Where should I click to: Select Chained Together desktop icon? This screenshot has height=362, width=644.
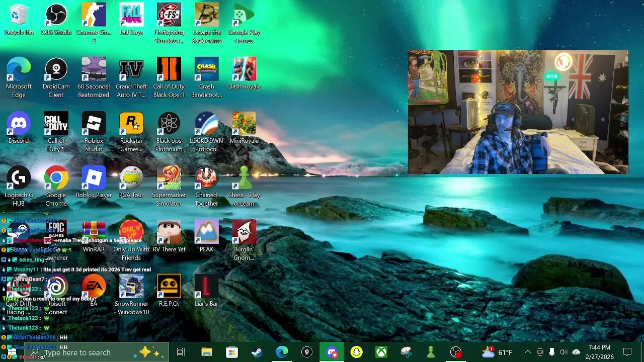pos(206,187)
